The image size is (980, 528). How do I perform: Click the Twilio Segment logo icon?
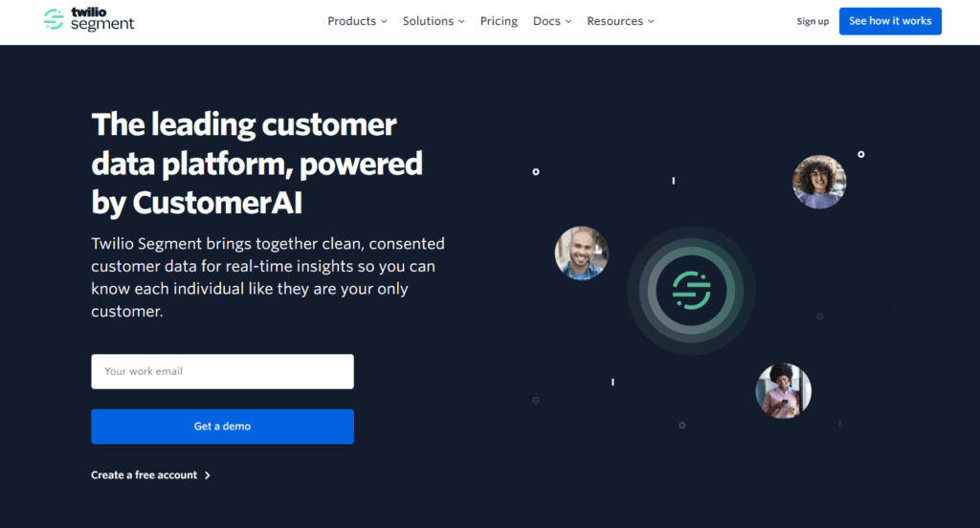[54, 19]
